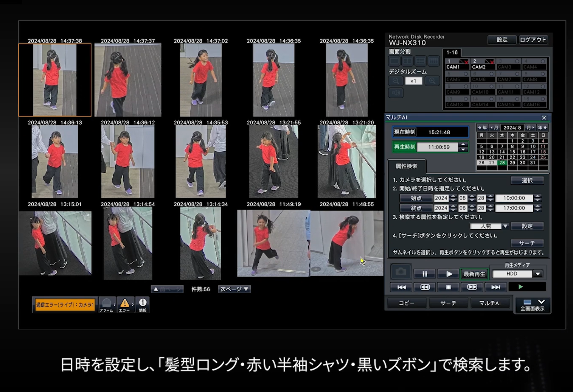Click the up arrow beside 始点 time 10:00:00
The height and width of the screenshot is (392, 573).
pyautogui.click(x=537, y=196)
